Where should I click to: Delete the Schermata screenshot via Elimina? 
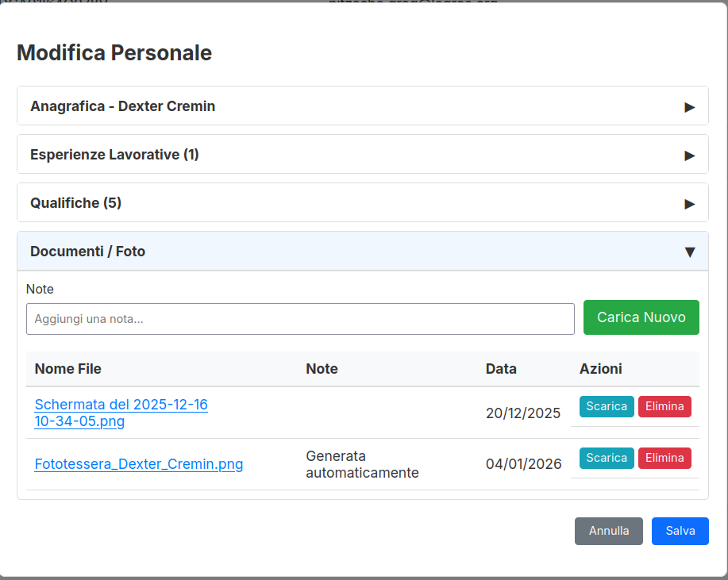664,406
